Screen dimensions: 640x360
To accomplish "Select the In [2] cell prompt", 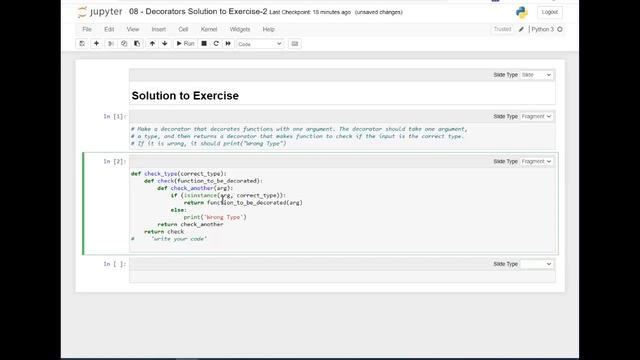I will 114,162.
